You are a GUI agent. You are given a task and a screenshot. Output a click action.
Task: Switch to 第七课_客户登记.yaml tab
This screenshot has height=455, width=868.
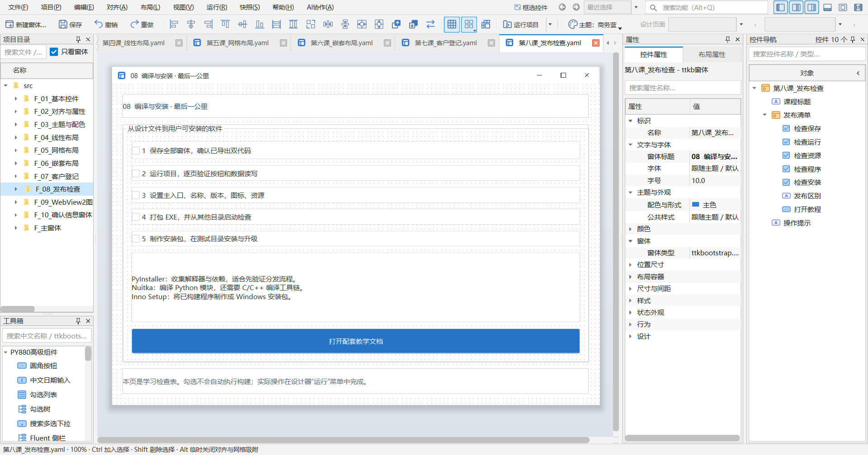445,43
